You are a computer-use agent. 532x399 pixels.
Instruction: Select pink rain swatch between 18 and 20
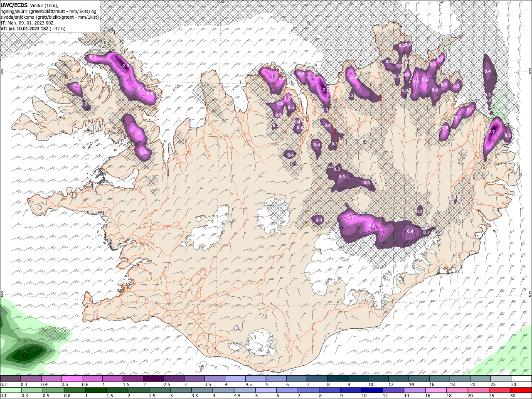click(457, 390)
